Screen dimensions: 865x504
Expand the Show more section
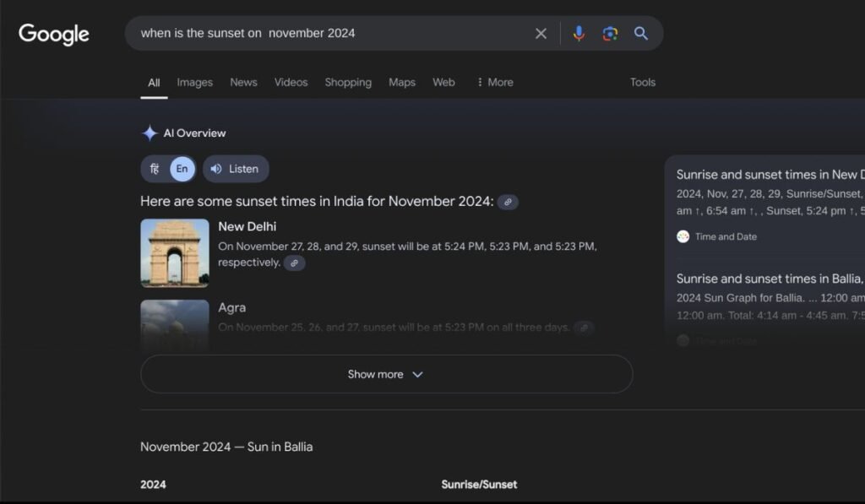[x=386, y=374]
